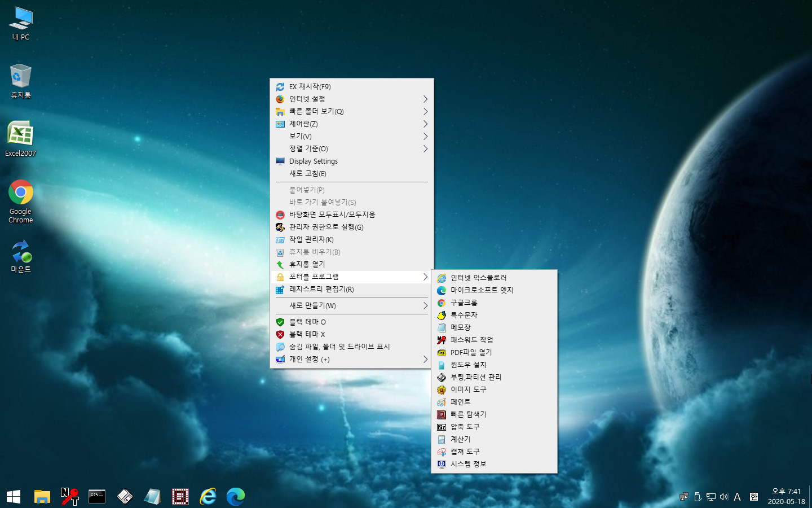Image resolution: width=812 pixels, height=508 pixels.
Task: Launch 페인트 from submenu
Action: (x=494, y=402)
